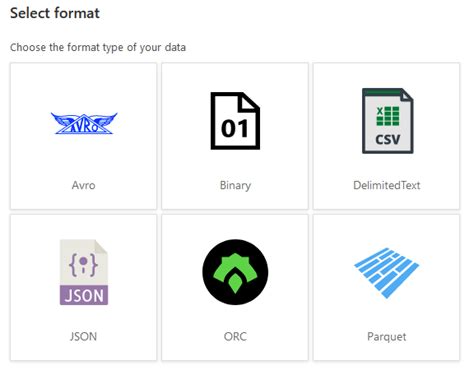Select blank area of Binary tile
The width and height of the screenshot is (474, 375).
pos(235,165)
